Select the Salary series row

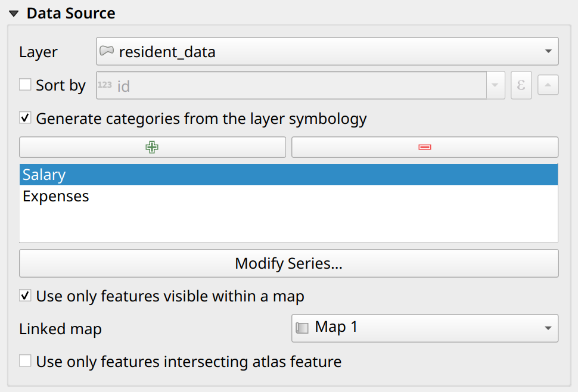click(288, 175)
